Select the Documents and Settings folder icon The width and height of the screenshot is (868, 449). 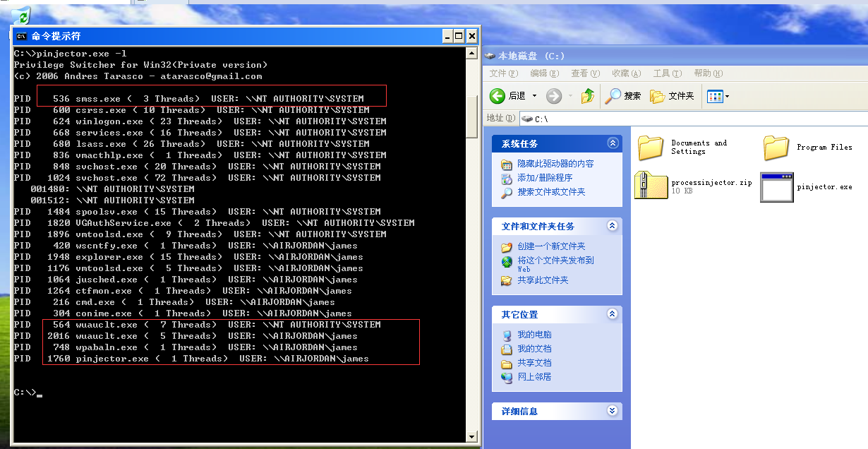click(x=651, y=148)
